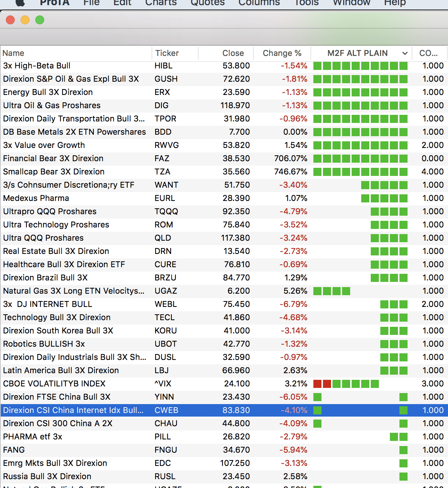448x488 pixels.
Task: Select Direxion South Korea Bull 3X
Action: (x=58, y=330)
